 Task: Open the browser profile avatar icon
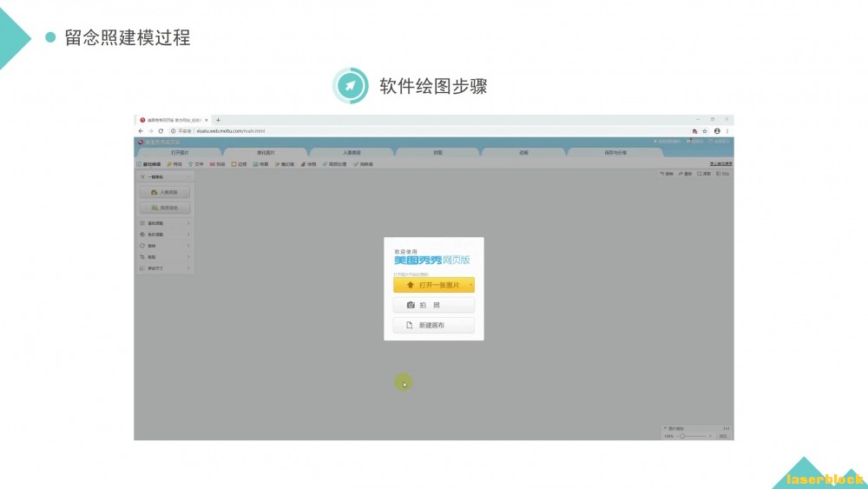[717, 131]
